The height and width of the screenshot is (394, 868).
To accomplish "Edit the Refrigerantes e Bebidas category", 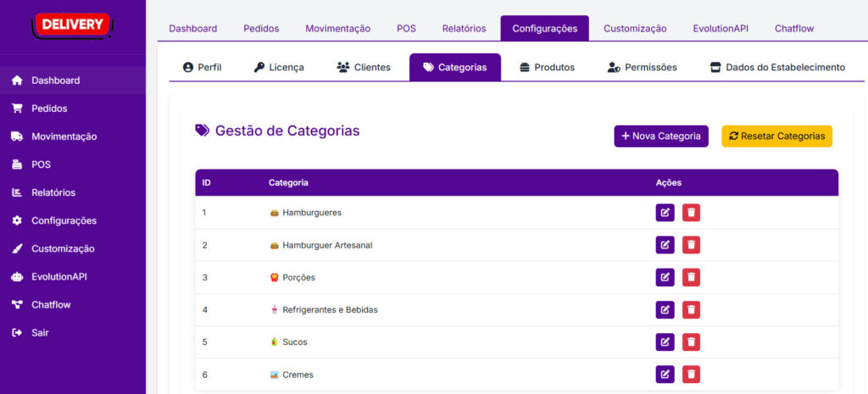I will coord(665,310).
